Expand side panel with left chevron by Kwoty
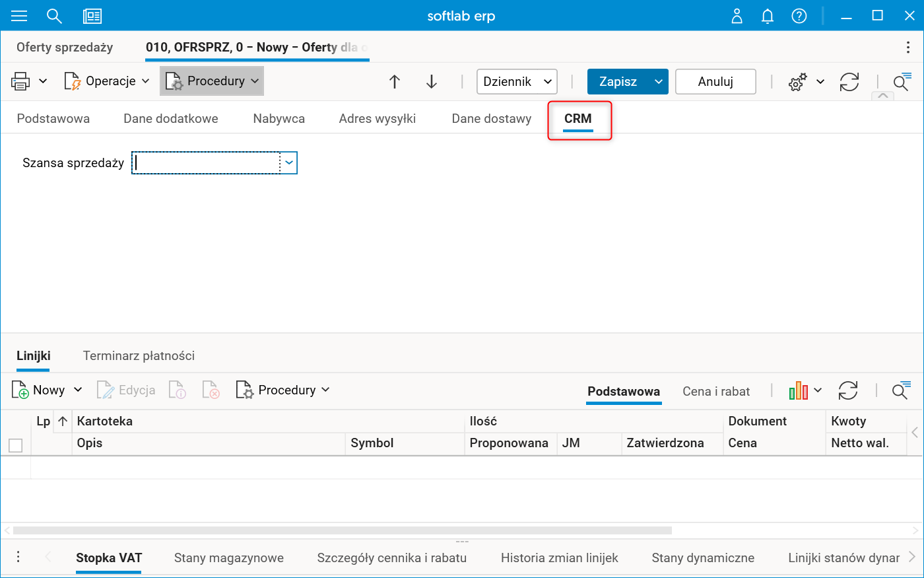924x578 pixels. click(x=915, y=433)
